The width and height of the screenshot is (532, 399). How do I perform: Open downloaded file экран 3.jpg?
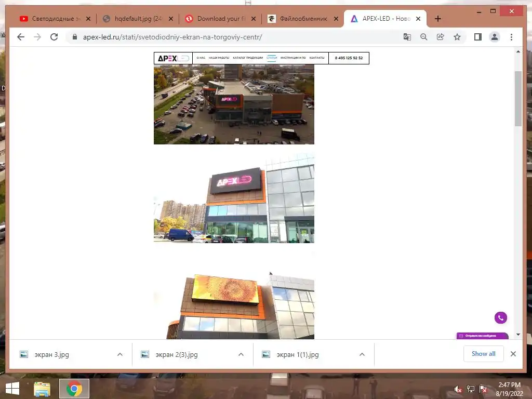(x=51, y=354)
